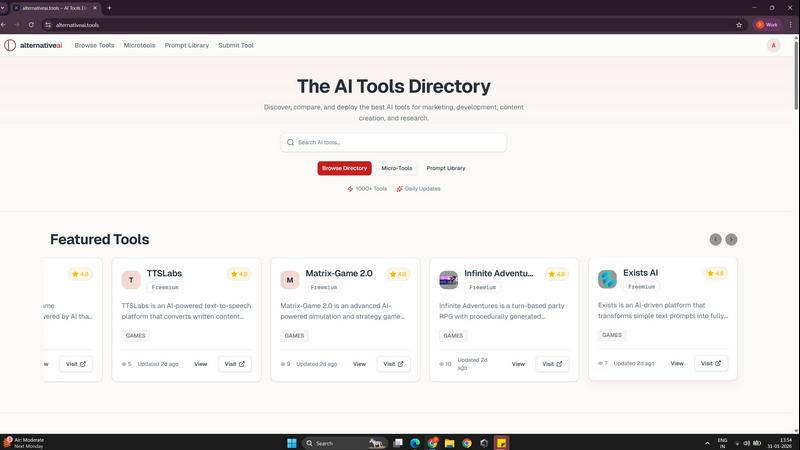The image size is (800, 450).
Task: Visit the Infinite Adventures website
Action: point(552,364)
